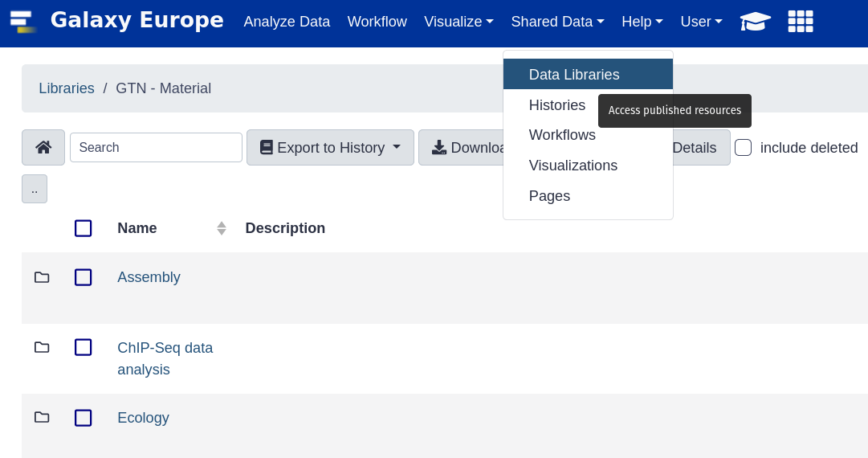Toggle the include deleted checkbox
This screenshot has width=868, height=458.
pos(743,148)
